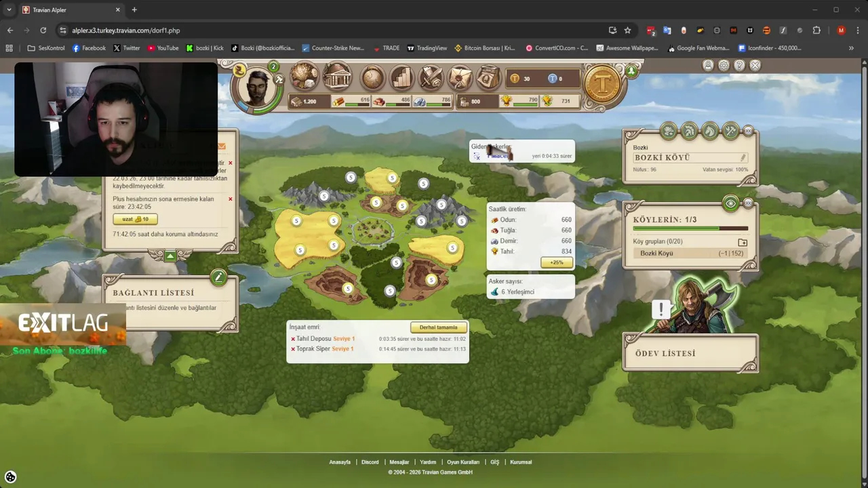Open the YouTube bookmark
The height and width of the screenshot is (488, 868).
point(163,48)
